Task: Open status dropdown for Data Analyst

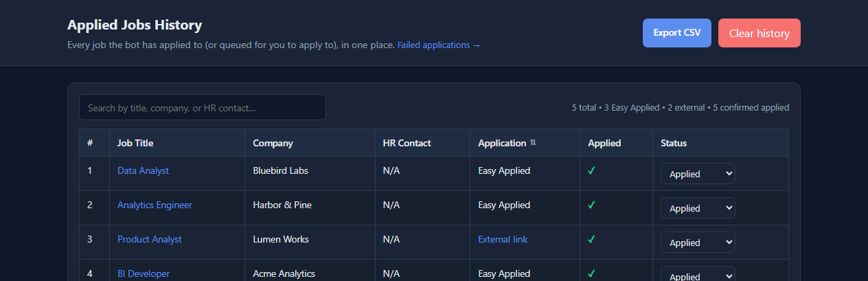Action: (698, 174)
